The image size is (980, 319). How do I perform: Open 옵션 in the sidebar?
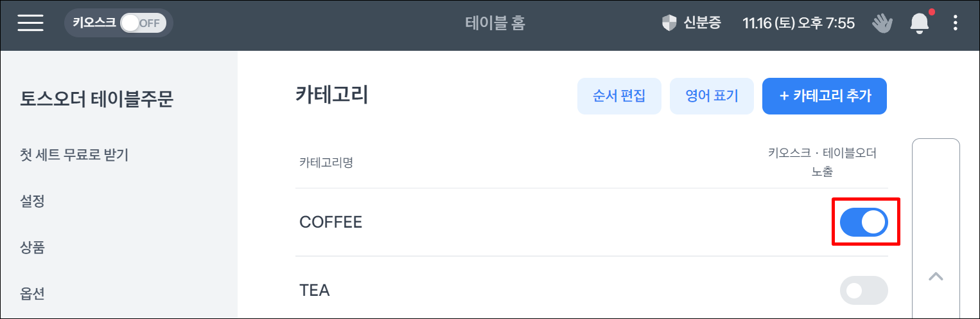33,294
